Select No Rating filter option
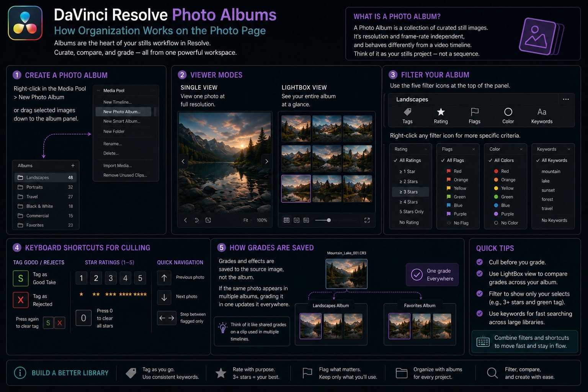The image size is (588, 392). (x=409, y=222)
